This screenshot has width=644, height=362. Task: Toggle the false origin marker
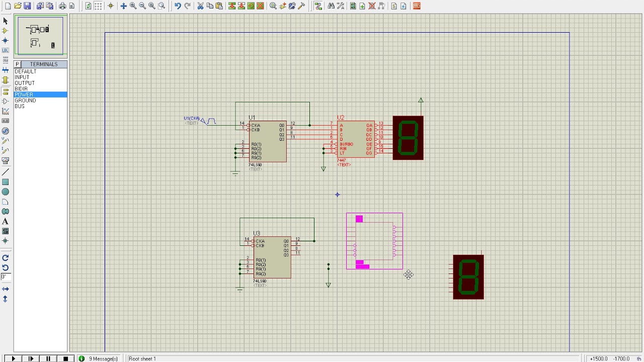coord(111,6)
